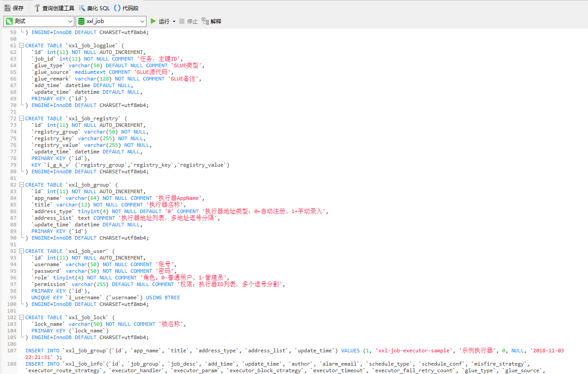Open the xxl_job database dropdown
Screen dimensions: 588x374
pyautogui.click(x=111, y=21)
